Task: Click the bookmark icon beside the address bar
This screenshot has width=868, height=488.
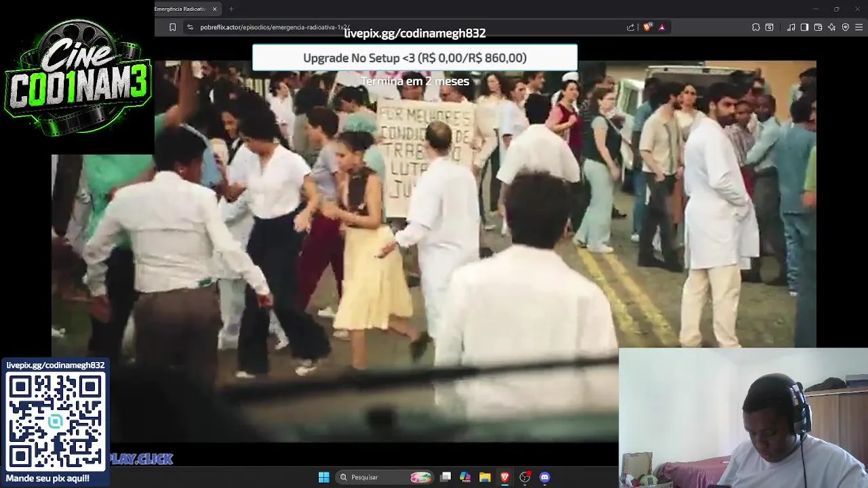Action: pyautogui.click(x=172, y=27)
